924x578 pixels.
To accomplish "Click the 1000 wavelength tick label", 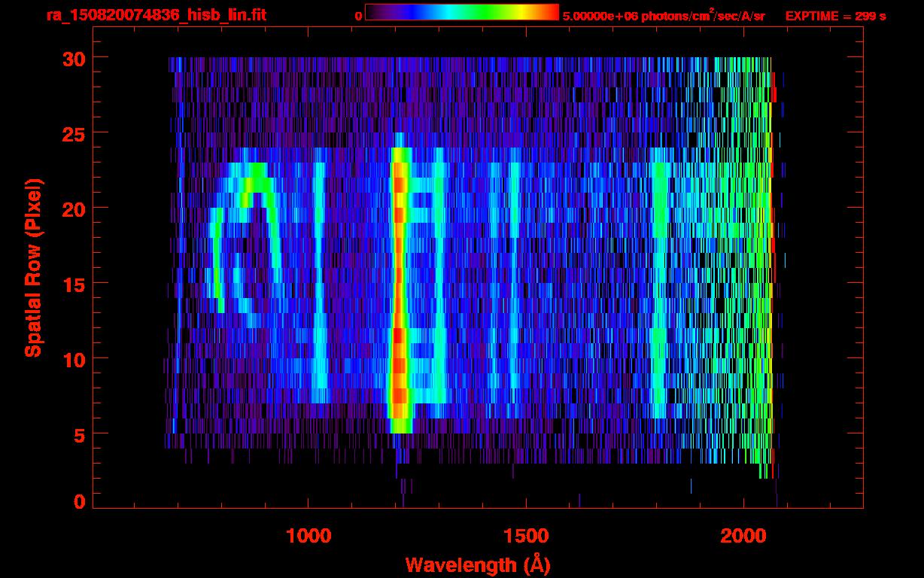I will tap(309, 535).
